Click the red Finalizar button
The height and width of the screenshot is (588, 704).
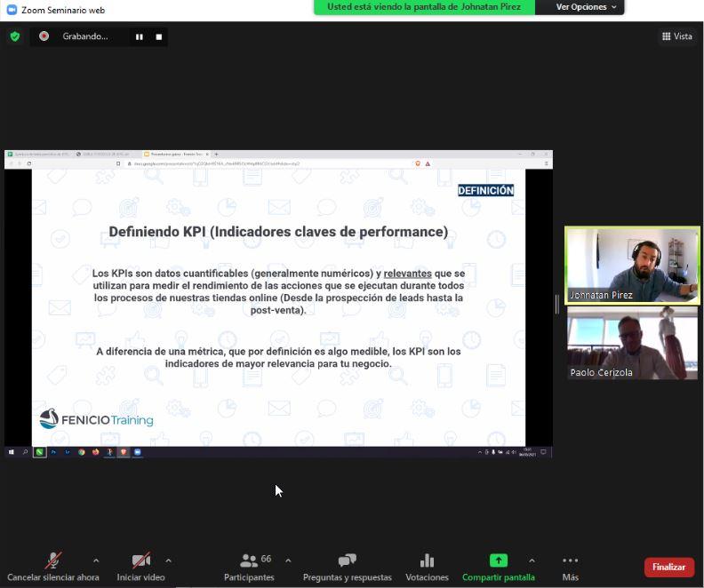point(668,567)
